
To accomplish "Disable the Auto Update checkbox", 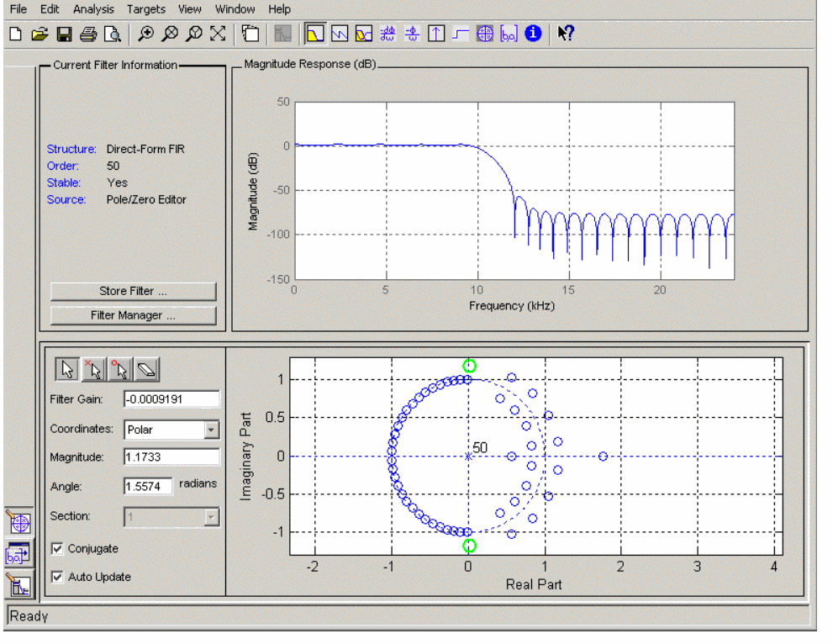I will (x=57, y=578).
